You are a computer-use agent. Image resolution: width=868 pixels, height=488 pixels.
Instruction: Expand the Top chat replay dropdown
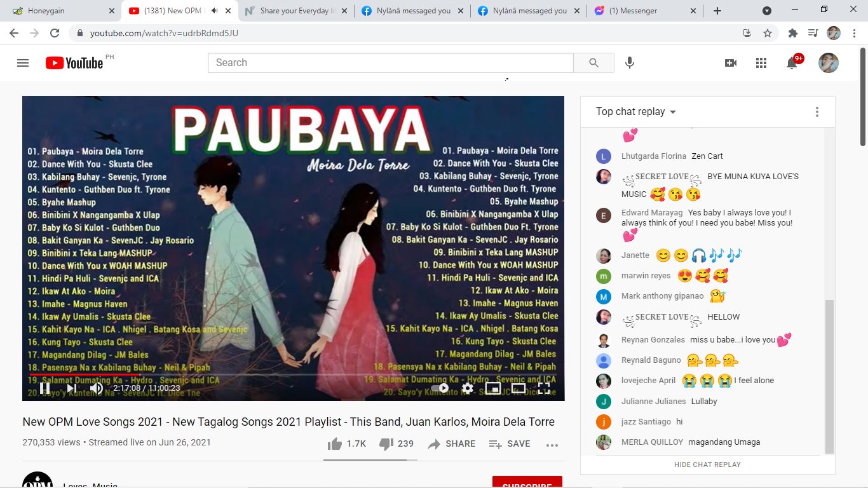click(636, 112)
